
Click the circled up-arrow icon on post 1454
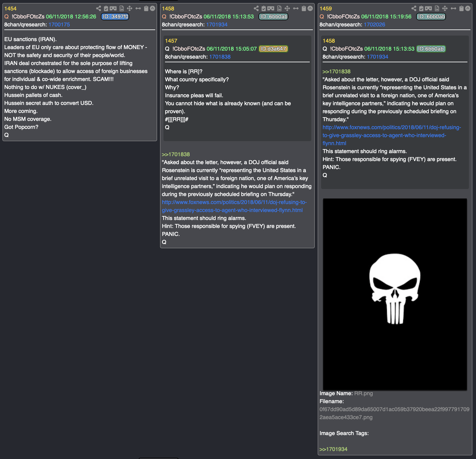[152, 9]
